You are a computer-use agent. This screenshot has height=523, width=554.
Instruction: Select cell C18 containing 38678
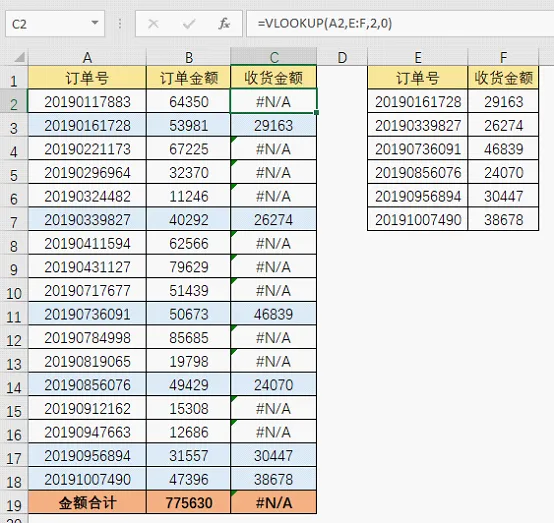pos(273,479)
